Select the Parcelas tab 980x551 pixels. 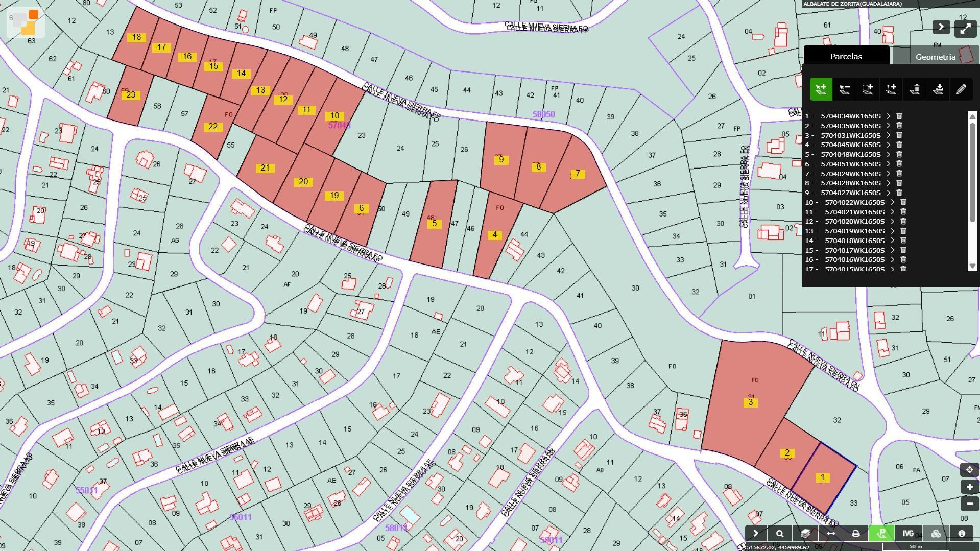846,56
